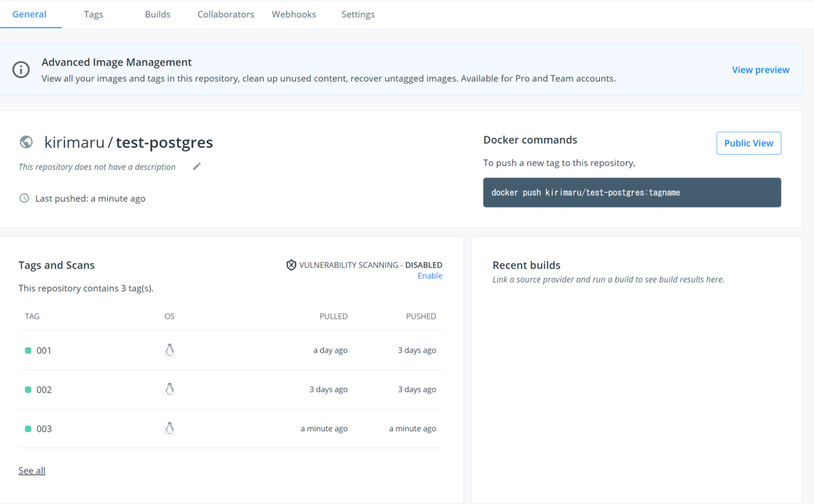Click the 'This repository contains 3 tag(s).' text
Image resolution: width=814 pixels, height=504 pixels.
coord(86,288)
